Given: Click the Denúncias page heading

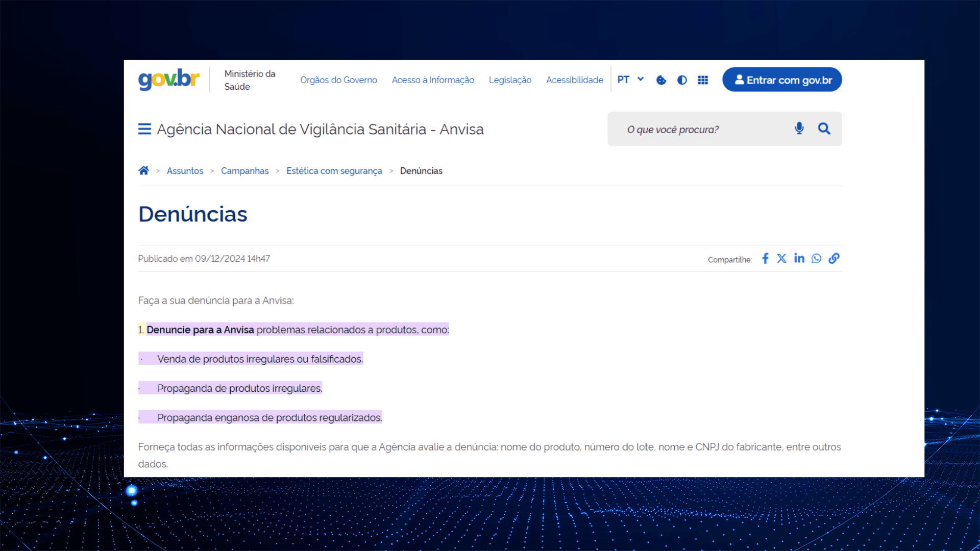Looking at the screenshot, I should pos(193,214).
